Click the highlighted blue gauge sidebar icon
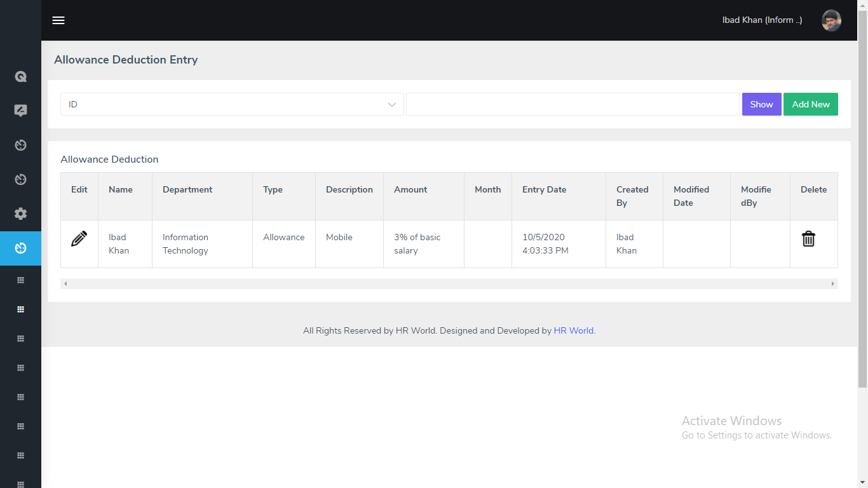 point(20,248)
